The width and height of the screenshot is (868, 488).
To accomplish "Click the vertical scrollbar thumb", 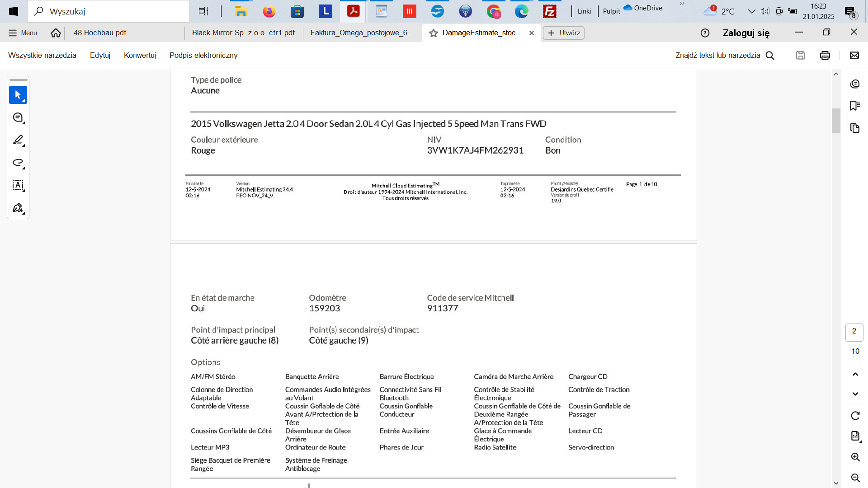I will pos(836,121).
